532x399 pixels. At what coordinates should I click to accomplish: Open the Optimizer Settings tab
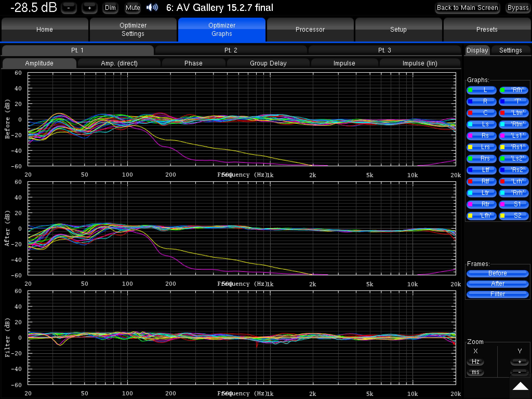(x=133, y=29)
